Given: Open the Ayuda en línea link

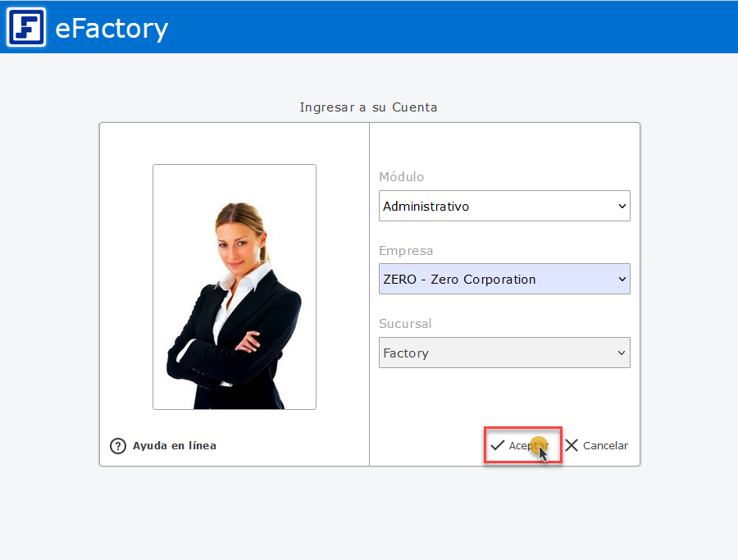Looking at the screenshot, I should (175, 446).
